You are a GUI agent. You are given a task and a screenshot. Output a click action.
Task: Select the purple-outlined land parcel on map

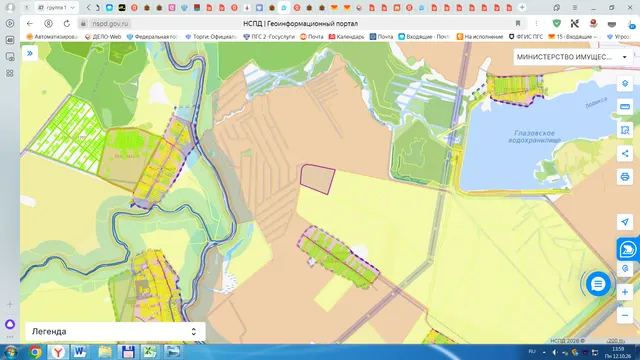317,179
